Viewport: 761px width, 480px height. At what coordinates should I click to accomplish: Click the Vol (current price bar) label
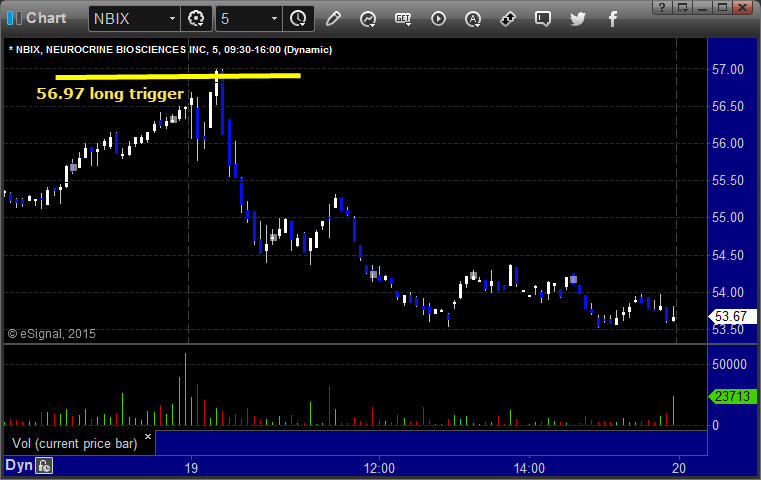(75, 444)
